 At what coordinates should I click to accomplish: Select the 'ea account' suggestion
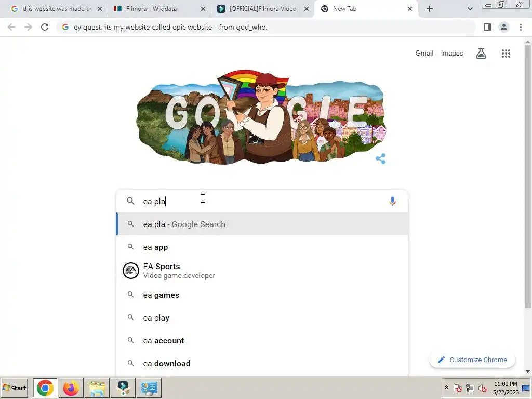coord(262,341)
